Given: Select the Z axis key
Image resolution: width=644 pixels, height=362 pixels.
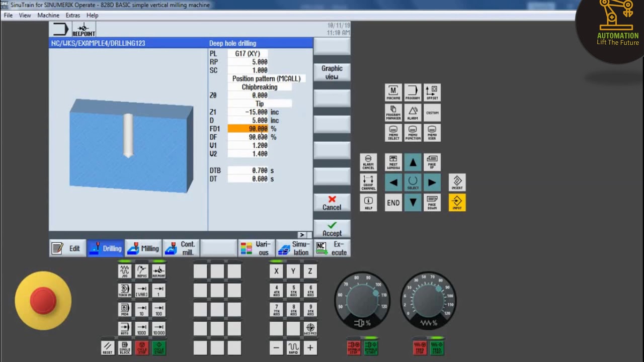Looking at the screenshot, I should (x=310, y=271).
